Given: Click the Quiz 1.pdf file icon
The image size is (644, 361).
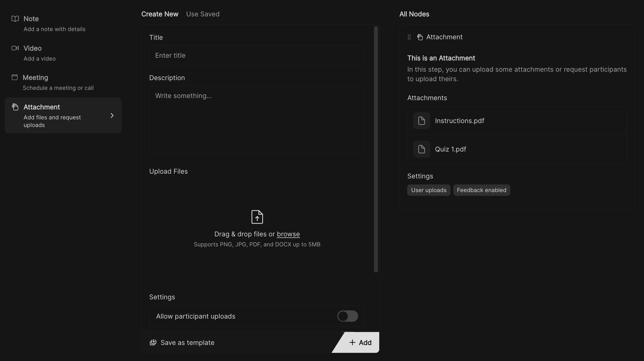Looking at the screenshot, I should click(x=421, y=149).
